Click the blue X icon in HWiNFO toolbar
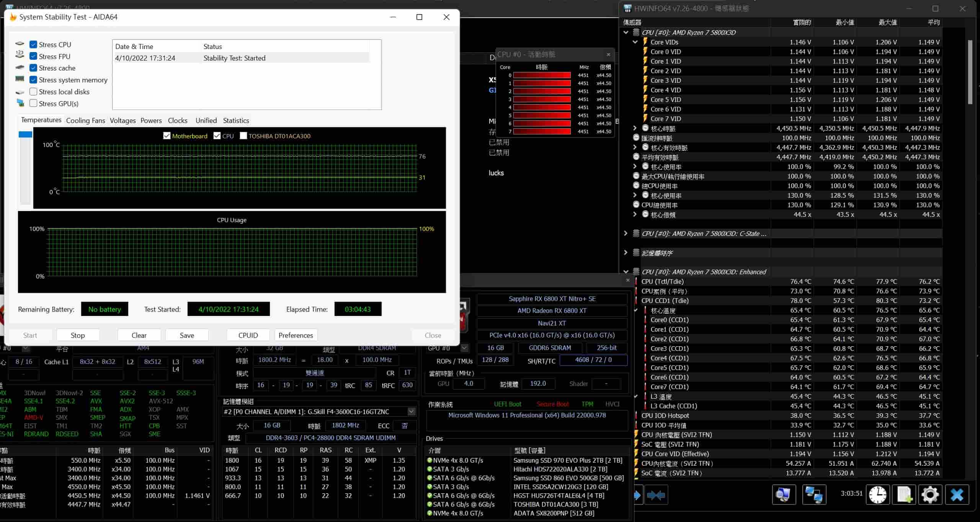This screenshot has height=522, width=980. [957, 495]
